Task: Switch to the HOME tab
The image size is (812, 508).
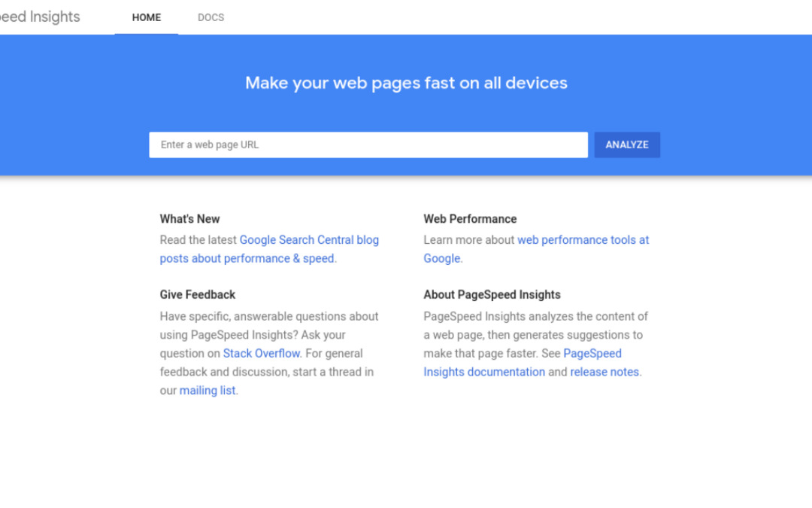Action: [x=146, y=17]
